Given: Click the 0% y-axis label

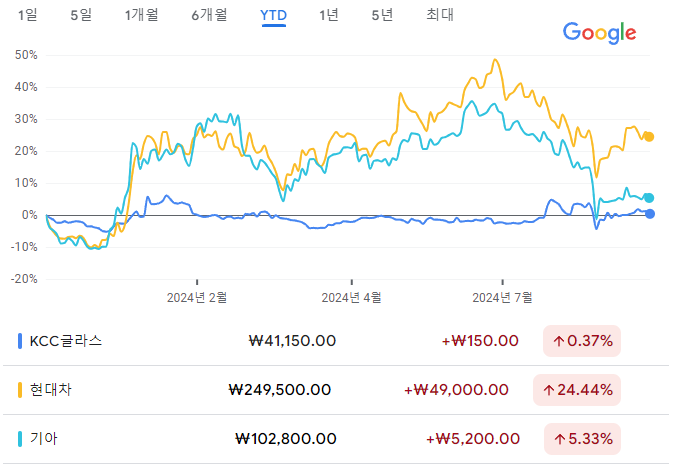Looking at the screenshot, I should pyautogui.click(x=29, y=215).
